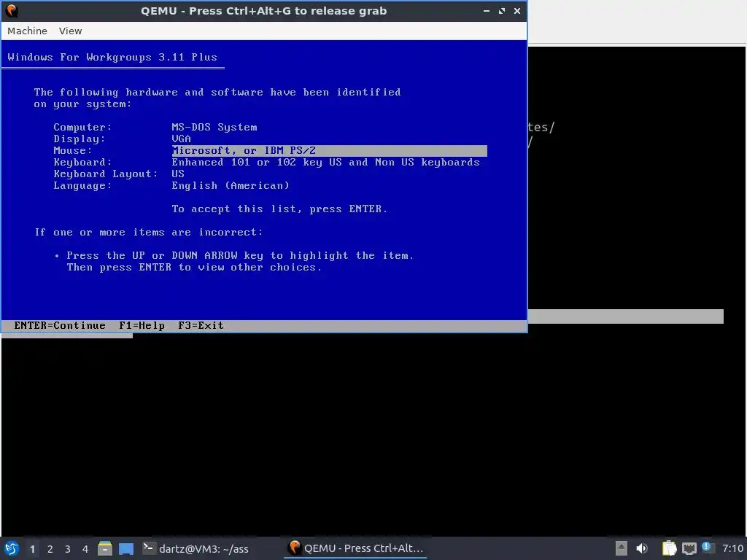Click the blue show-desktop icon on taskbar
The image size is (747, 560).
[125, 548]
